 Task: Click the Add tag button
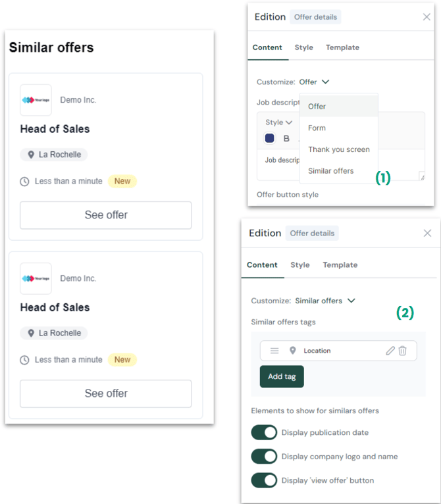[x=282, y=376]
